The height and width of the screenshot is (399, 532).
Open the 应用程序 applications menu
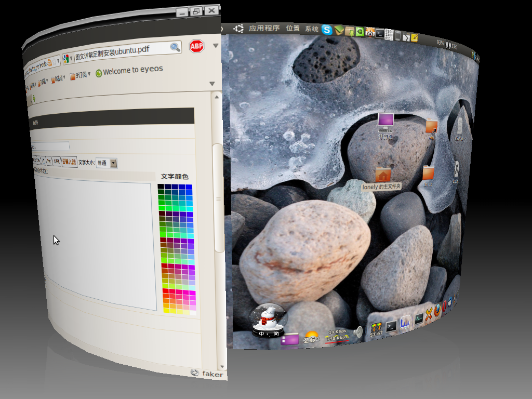click(264, 28)
